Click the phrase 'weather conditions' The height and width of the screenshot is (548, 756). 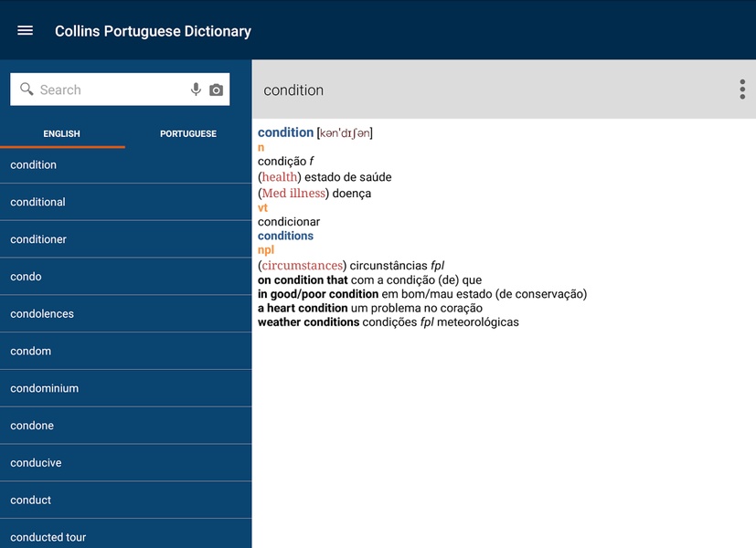click(309, 322)
